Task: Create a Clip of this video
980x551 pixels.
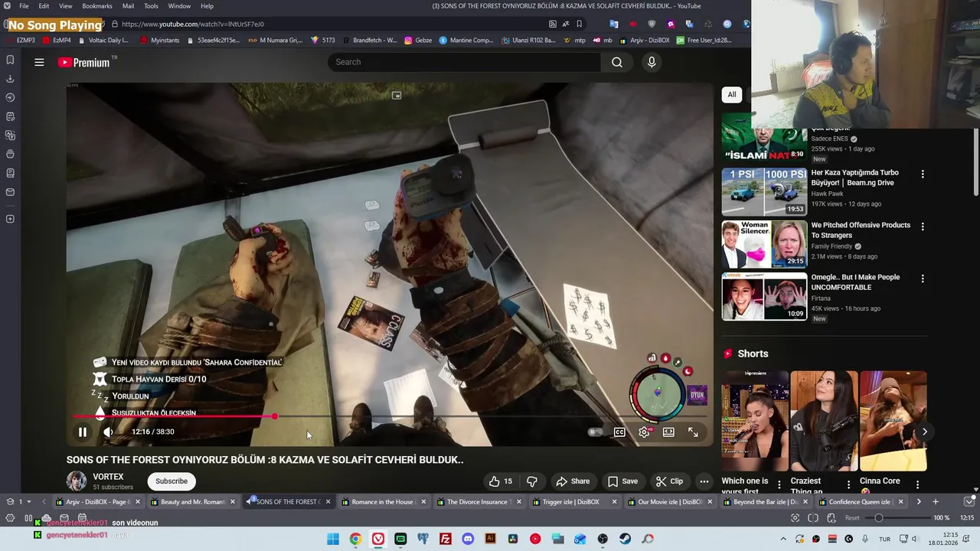Action: (669, 481)
